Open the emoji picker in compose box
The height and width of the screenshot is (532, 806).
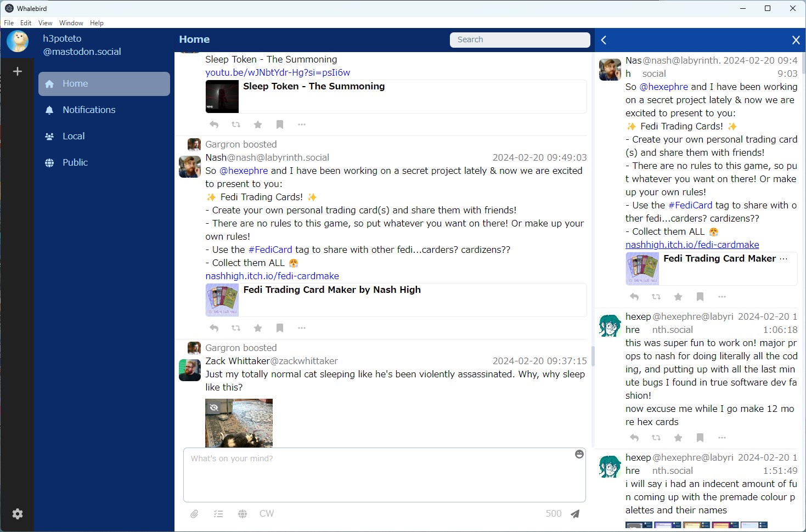coord(579,454)
